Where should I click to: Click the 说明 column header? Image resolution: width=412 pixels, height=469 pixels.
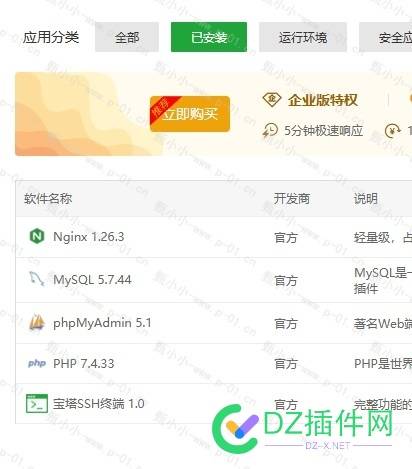coord(366,199)
